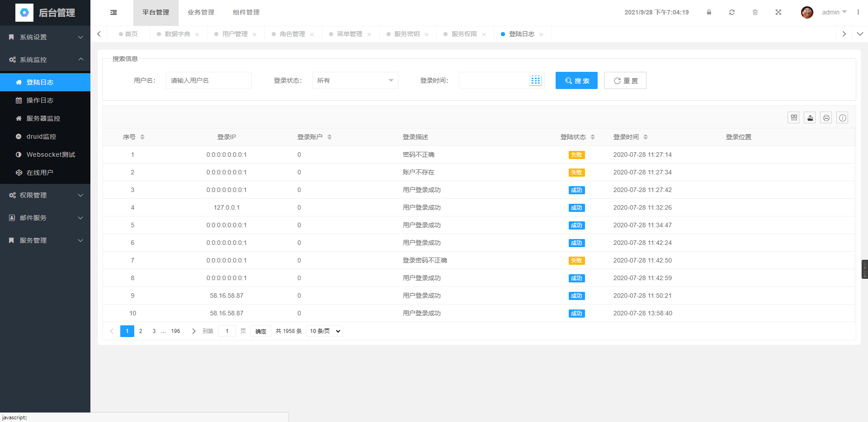Screen dimensions: 868x422
Task: Click the 2020-07-28 13:58:40 time cell
Action: pos(642,313)
